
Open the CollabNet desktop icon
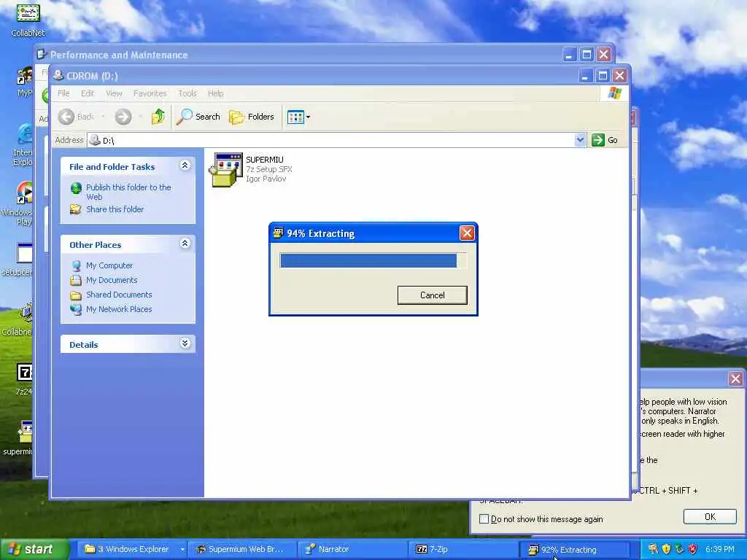tap(28, 20)
